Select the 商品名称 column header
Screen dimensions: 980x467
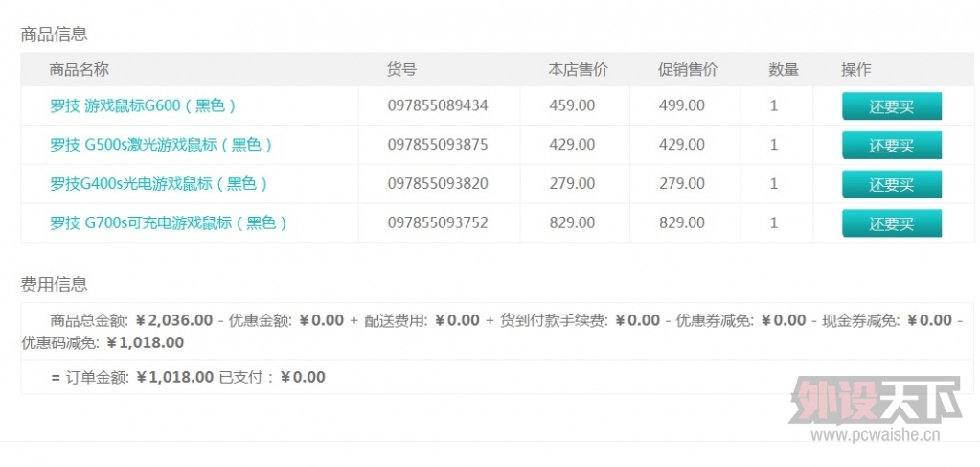coord(80,69)
